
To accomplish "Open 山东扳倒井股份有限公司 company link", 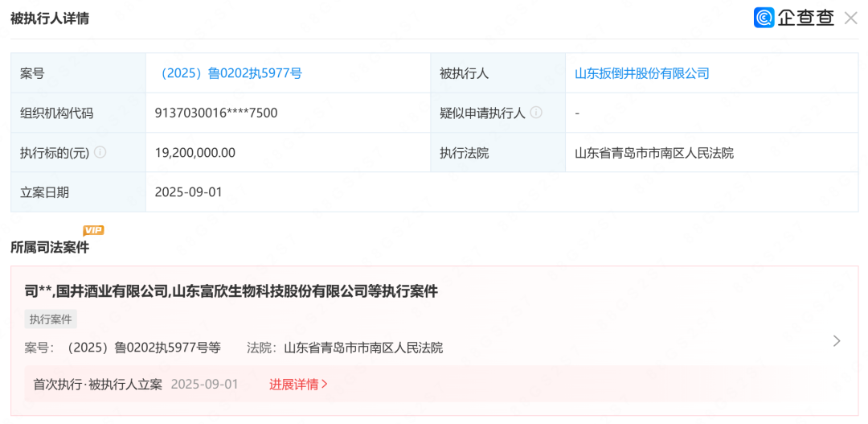I will (641, 73).
